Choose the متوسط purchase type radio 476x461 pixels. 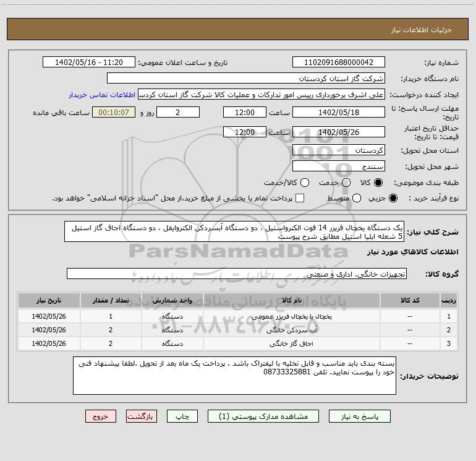pos(357,198)
